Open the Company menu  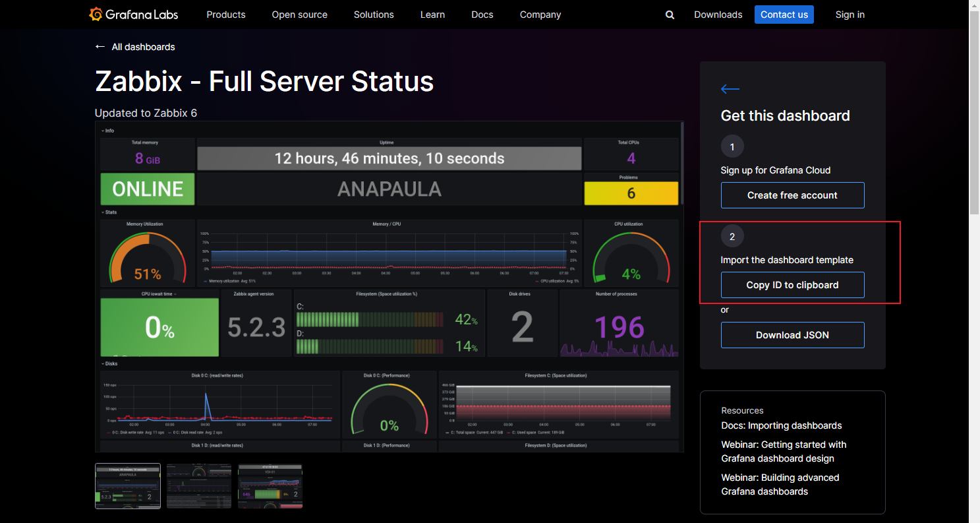[540, 15]
